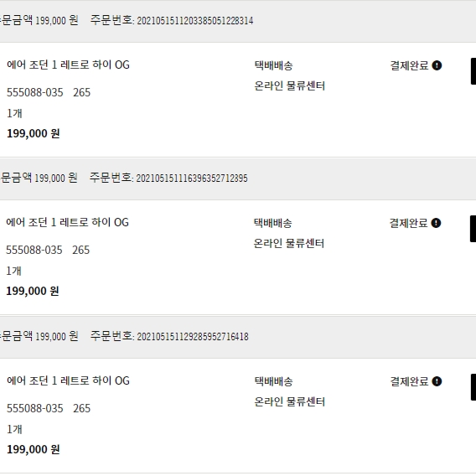This screenshot has width=476, height=476.
Task: Click 택배배송 label in third order
Action: [273, 381]
